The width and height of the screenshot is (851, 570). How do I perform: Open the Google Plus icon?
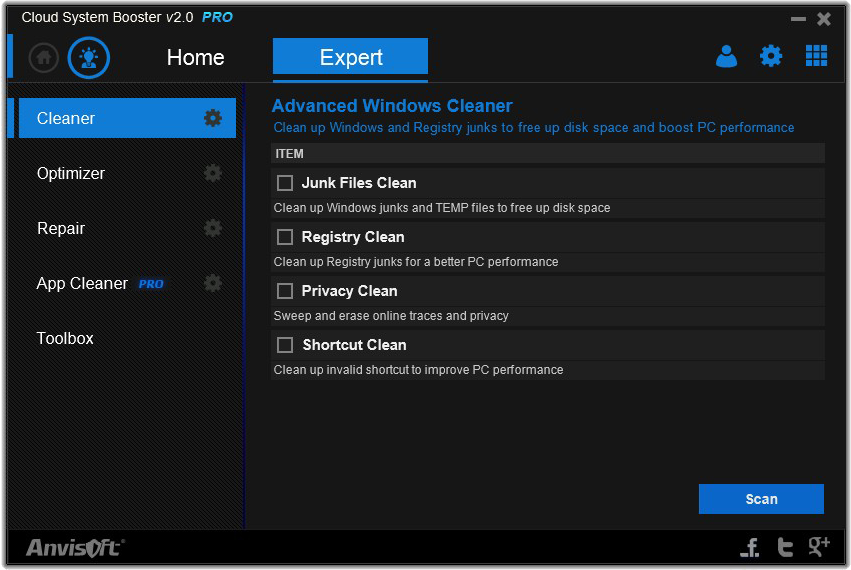(819, 545)
